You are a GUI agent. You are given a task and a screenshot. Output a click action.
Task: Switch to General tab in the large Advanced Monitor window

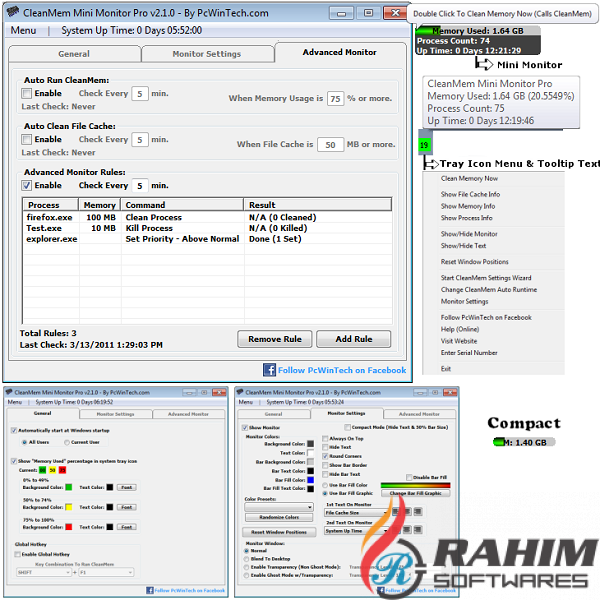[74, 54]
